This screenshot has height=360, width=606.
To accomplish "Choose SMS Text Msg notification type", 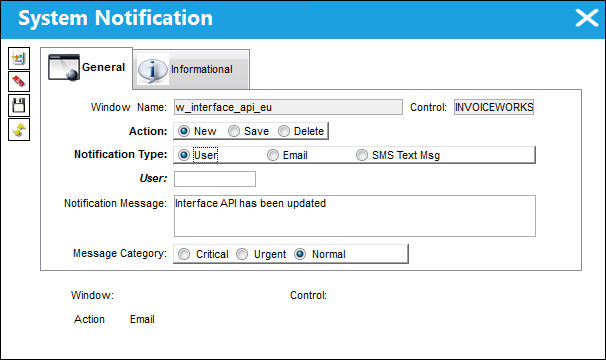I will (362, 155).
